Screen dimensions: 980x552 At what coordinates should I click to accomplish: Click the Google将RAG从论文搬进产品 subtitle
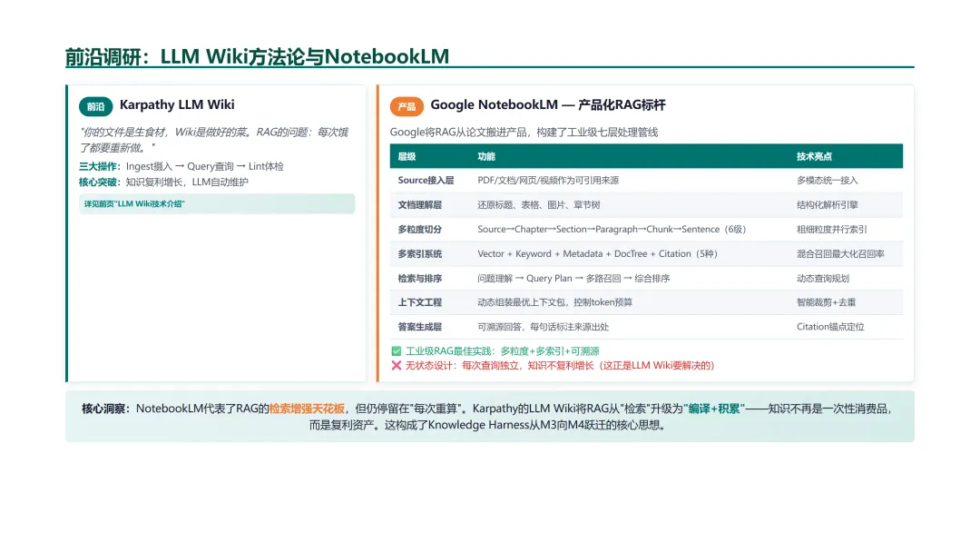pyautogui.click(x=524, y=132)
